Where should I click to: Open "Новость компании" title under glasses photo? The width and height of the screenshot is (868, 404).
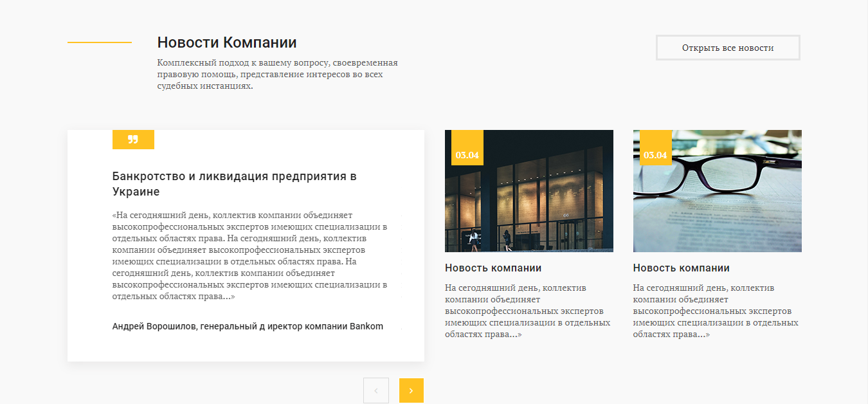(682, 268)
